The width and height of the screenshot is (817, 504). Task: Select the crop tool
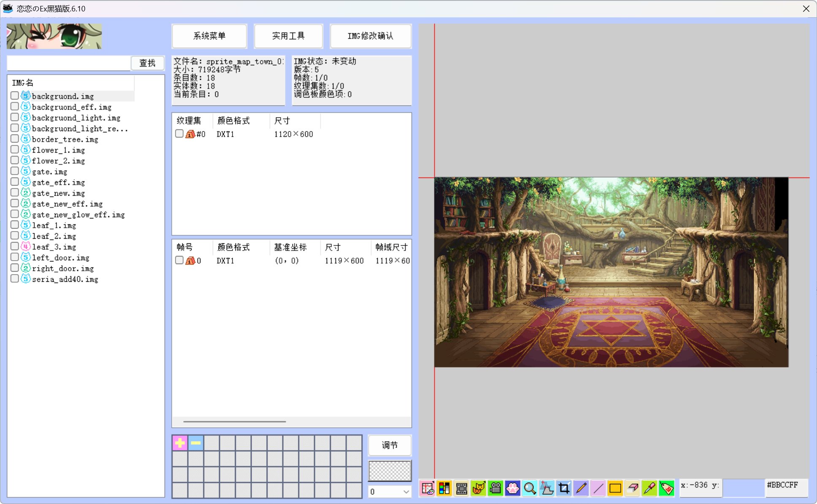(564, 488)
